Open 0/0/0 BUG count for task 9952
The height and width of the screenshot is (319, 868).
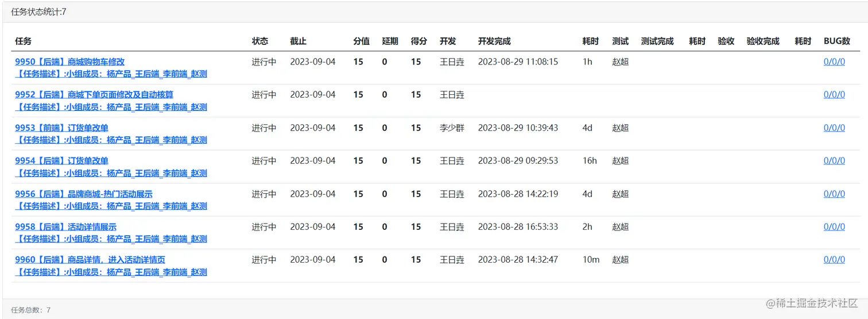[x=834, y=94]
